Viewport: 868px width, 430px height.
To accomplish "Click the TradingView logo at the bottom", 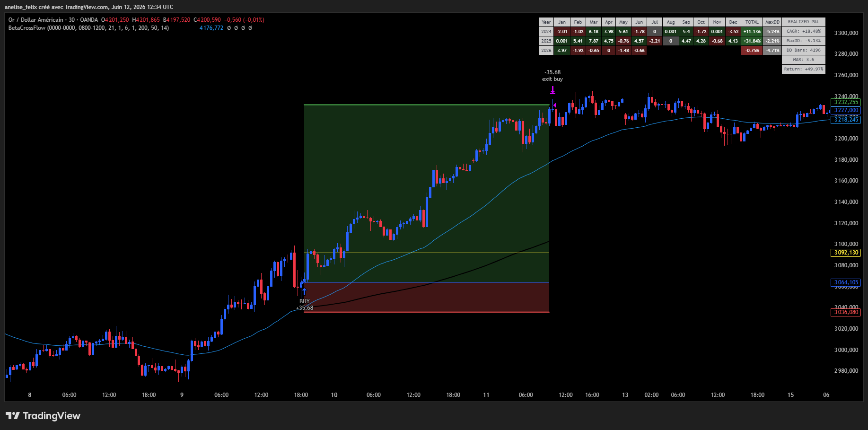I will click(x=43, y=416).
